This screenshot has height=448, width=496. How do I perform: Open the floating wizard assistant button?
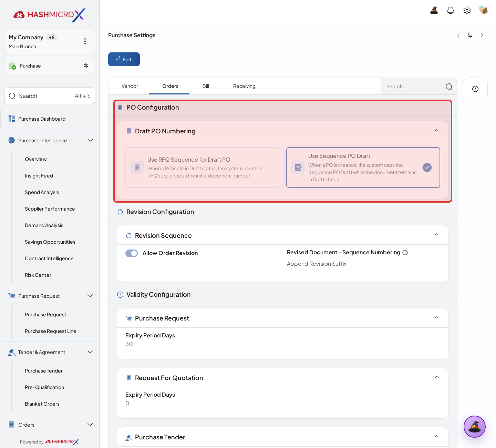pyautogui.click(x=475, y=427)
